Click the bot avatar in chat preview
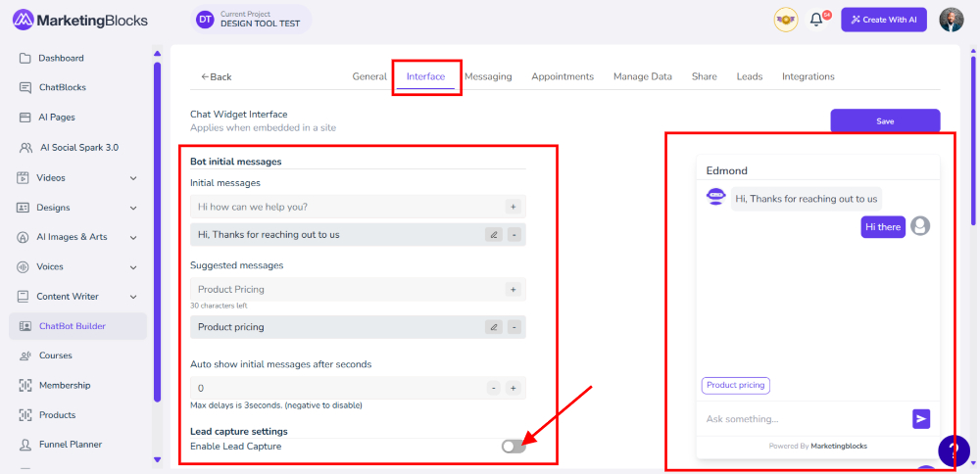Viewport: 980px width, 474px height. click(x=715, y=197)
